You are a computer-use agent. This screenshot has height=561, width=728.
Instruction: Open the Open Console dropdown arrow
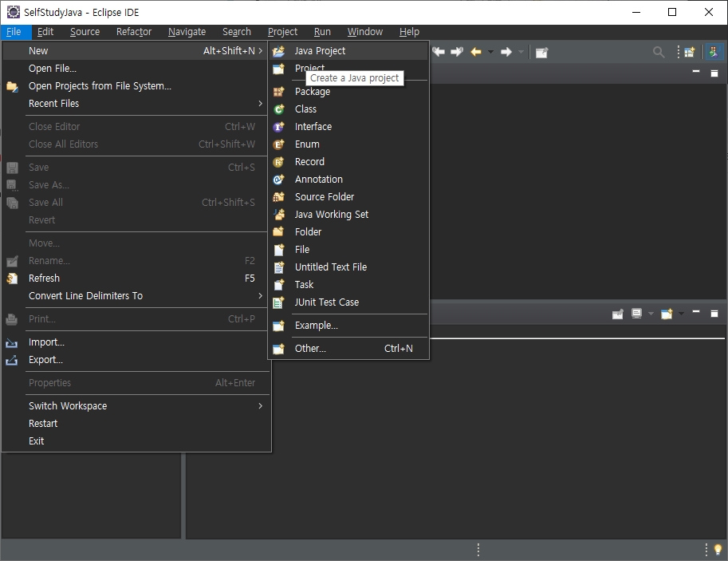pos(681,314)
